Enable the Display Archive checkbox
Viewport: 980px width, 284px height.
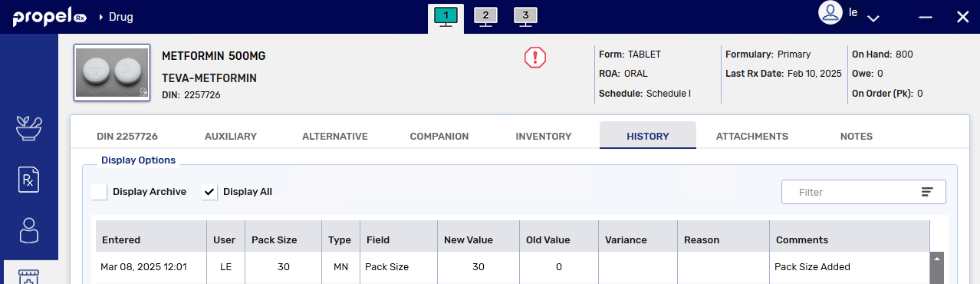click(x=99, y=192)
